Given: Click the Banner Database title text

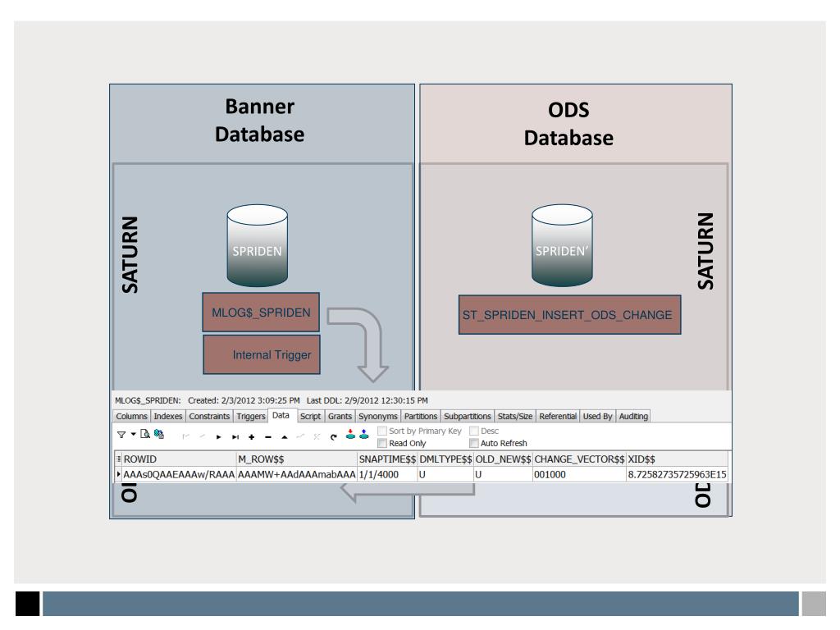Looking at the screenshot, I should tap(260, 121).
